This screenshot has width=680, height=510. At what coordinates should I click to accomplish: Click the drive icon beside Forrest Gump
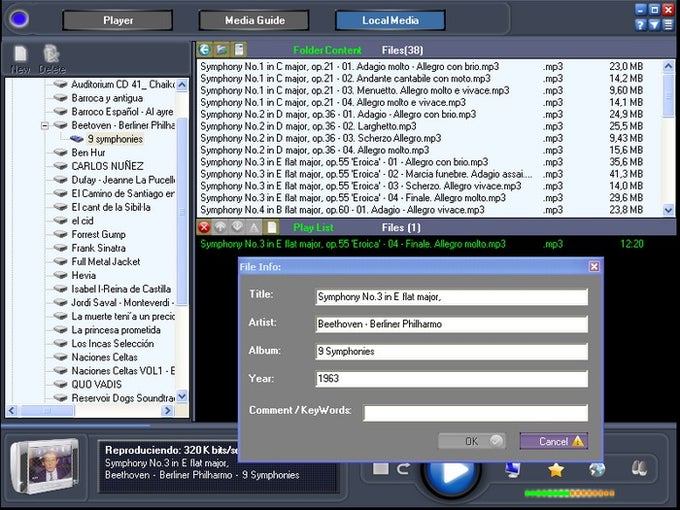60,234
